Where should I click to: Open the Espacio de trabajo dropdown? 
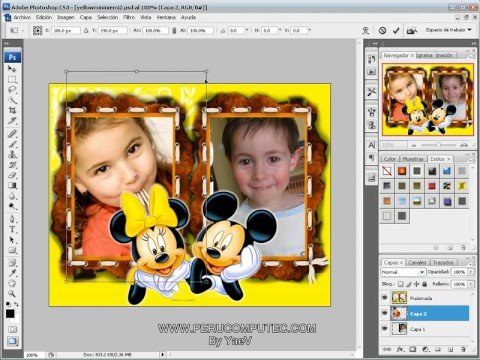(x=449, y=30)
